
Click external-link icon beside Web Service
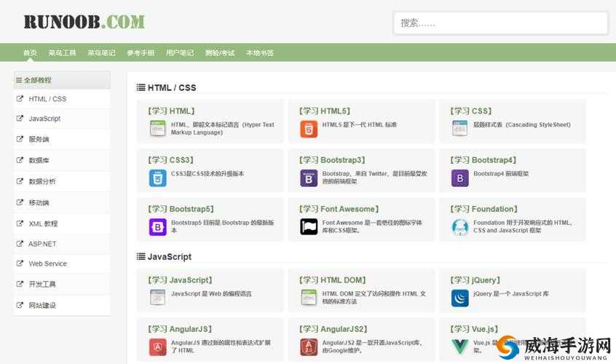coord(20,263)
